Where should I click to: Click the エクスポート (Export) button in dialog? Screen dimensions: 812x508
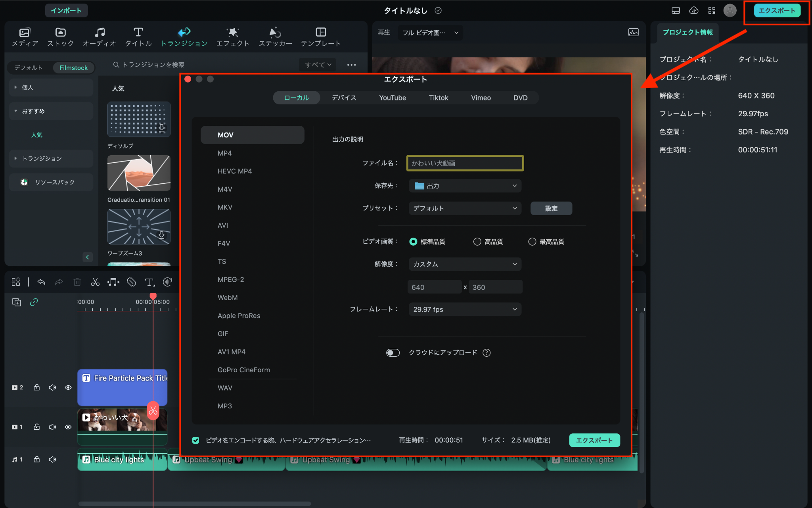pyautogui.click(x=594, y=440)
